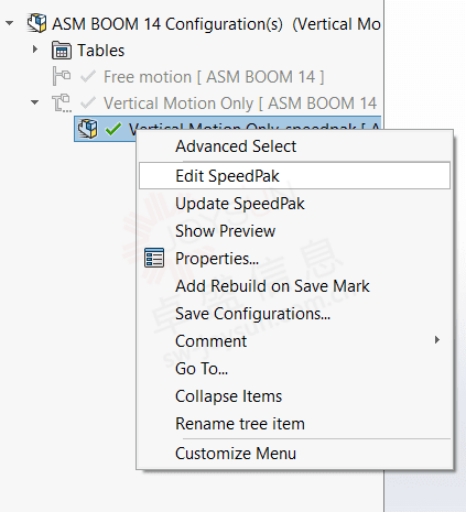Click the SpeedPak configuration icon
The height and width of the screenshot is (513, 466).
point(88,129)
